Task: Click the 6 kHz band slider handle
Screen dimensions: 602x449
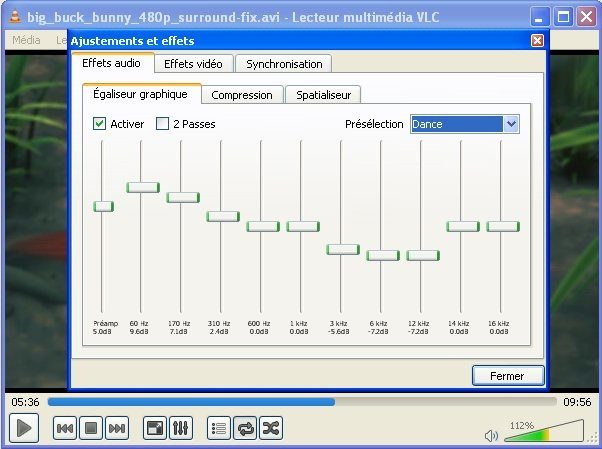Action: point(383,255)
